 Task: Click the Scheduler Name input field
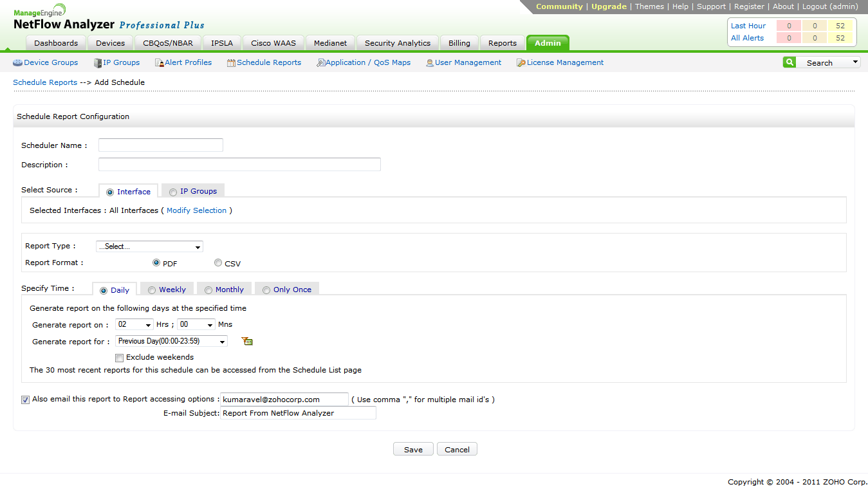(x=161, y=145)
